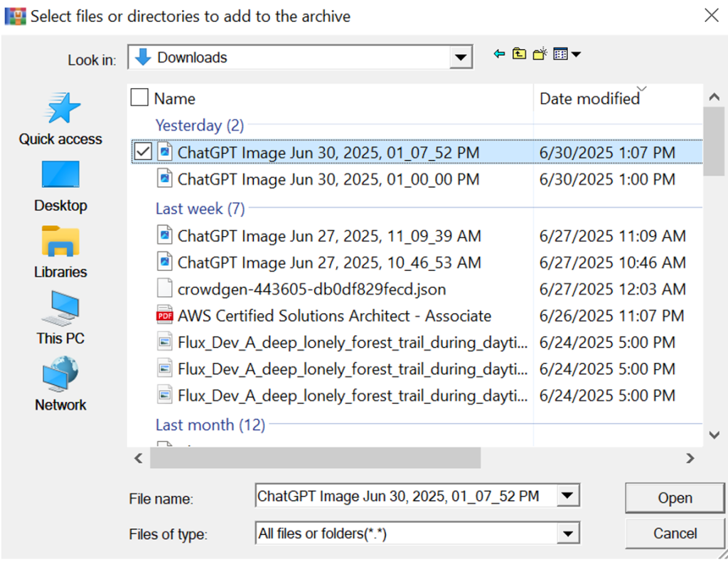
Task: Expand the Files of type dropdown
Action: pos(569,533)
